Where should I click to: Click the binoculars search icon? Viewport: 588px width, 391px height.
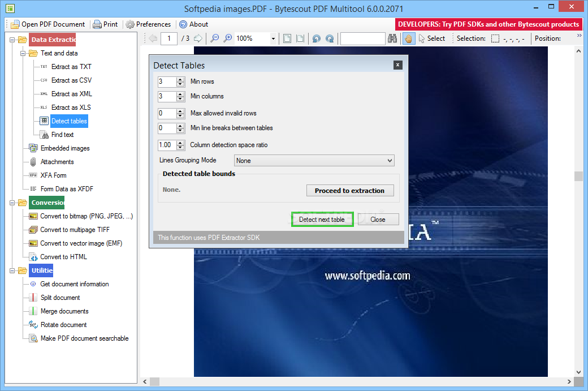392,38
